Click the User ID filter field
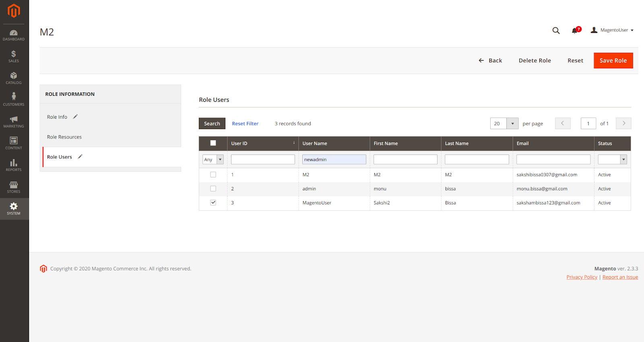 pyautogui.click(x=263, y=159)
